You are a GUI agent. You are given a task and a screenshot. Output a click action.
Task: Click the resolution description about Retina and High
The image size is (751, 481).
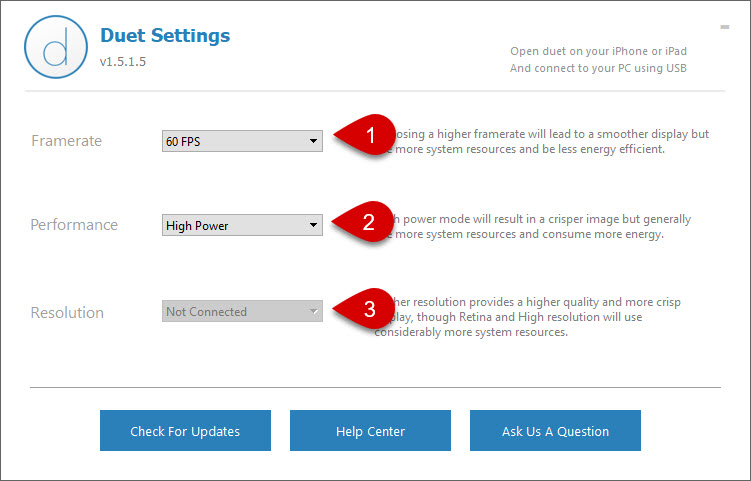pos(527,317)
